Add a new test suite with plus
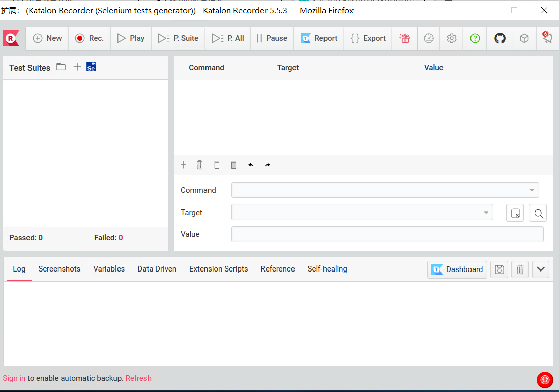 (x=77, y=67)
